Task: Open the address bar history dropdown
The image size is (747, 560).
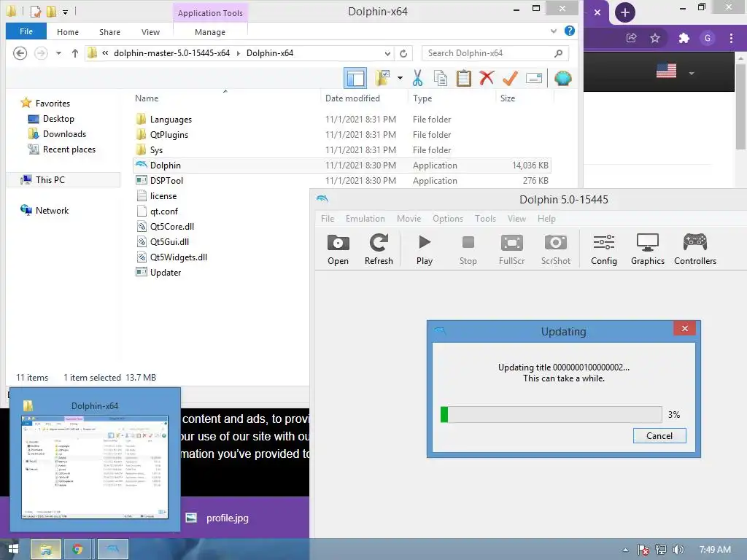Action: (x=387, y=53)
